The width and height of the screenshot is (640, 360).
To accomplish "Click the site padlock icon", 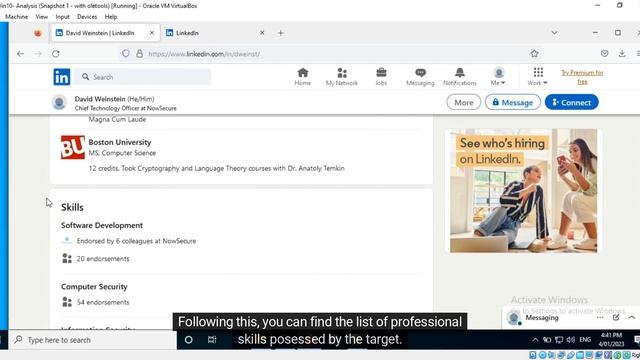I will point(140,53).
